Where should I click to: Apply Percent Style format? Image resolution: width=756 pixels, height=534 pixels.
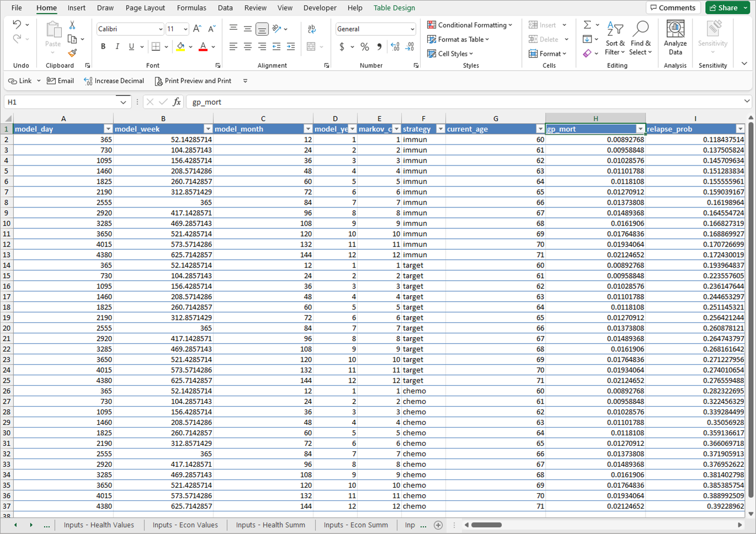point(365,47)
